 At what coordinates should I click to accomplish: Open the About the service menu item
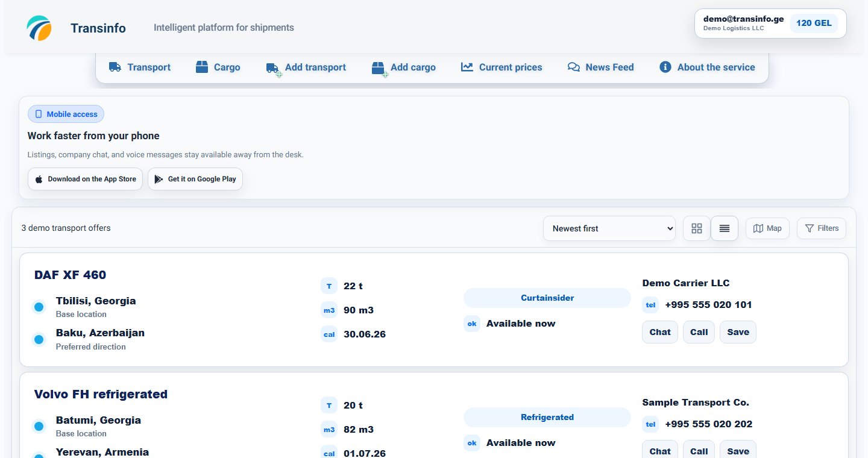(x=707, y=67)
